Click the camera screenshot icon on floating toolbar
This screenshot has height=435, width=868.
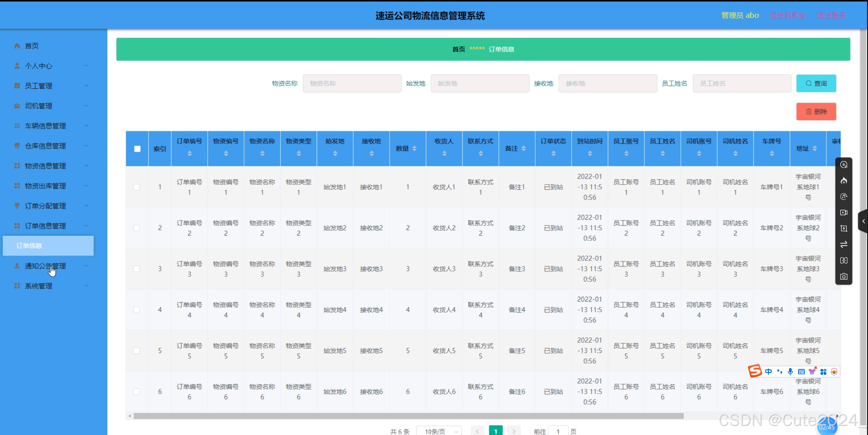click(843, 276)
